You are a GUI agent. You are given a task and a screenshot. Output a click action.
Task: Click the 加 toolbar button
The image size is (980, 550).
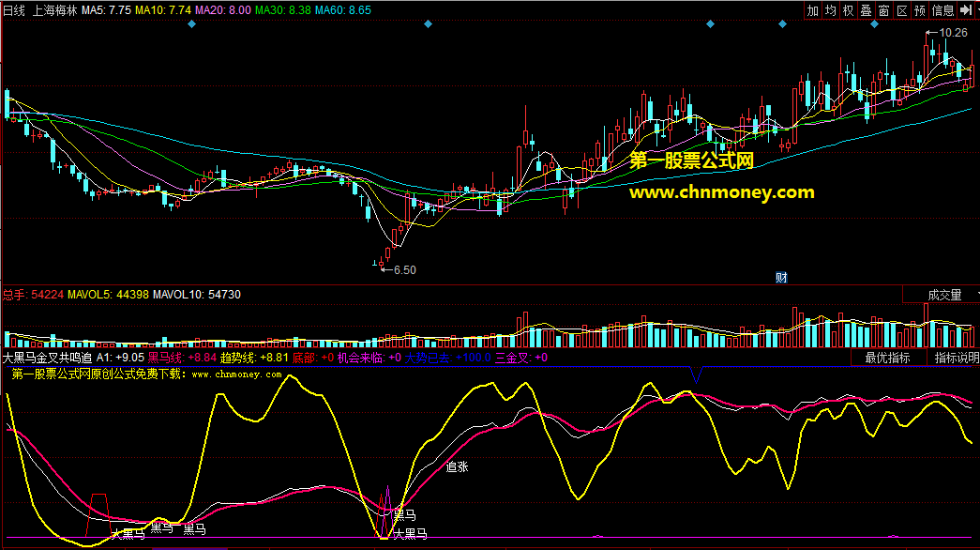[x=812, y=10]
